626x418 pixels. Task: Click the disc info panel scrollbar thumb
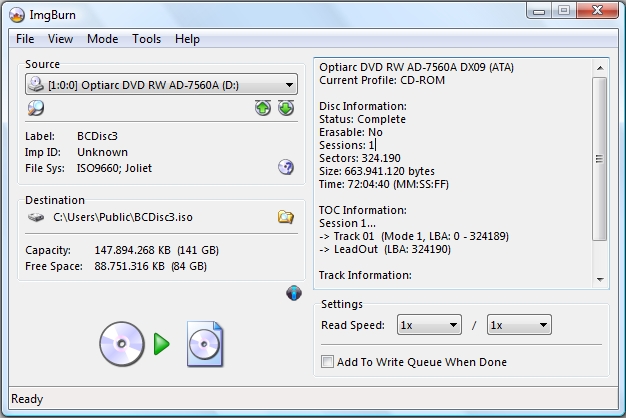click(x=600, y=159)
